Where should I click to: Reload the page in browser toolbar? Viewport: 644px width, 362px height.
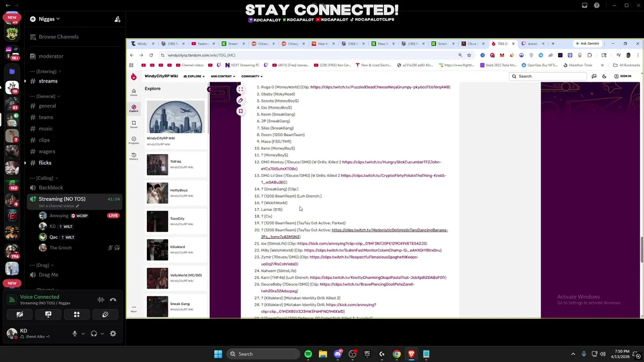tap(151, 55)
